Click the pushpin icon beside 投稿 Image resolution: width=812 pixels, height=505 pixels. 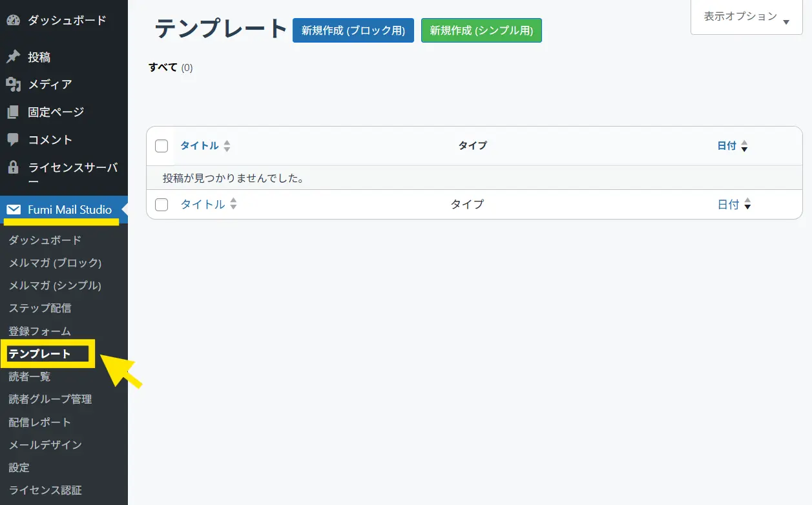pyautogui.click(x=13, y=57)
